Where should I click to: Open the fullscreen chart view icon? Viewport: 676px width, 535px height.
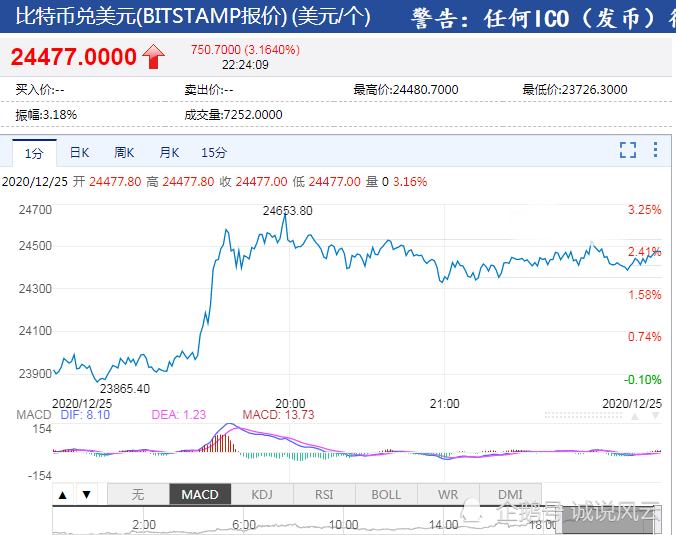pos(628,150)
